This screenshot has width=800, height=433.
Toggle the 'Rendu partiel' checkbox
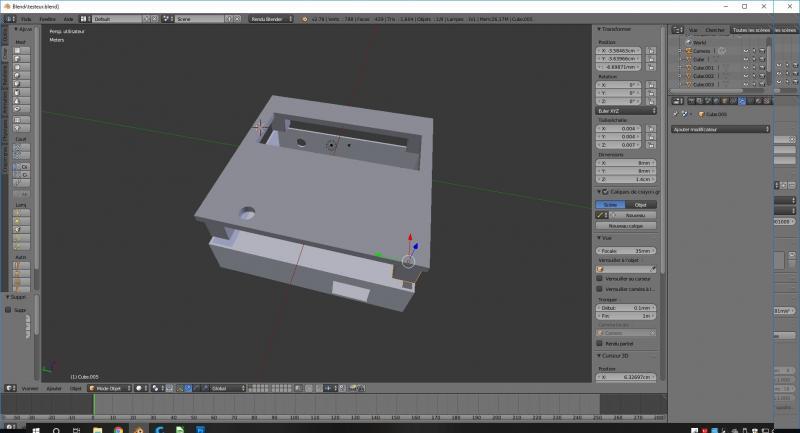tap(600, 344)
